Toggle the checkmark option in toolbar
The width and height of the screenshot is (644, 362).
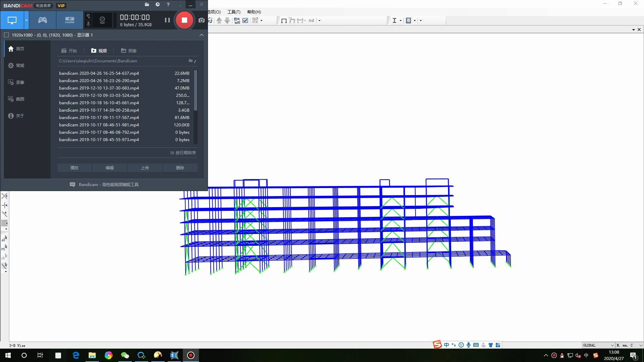tap(245, 20)
